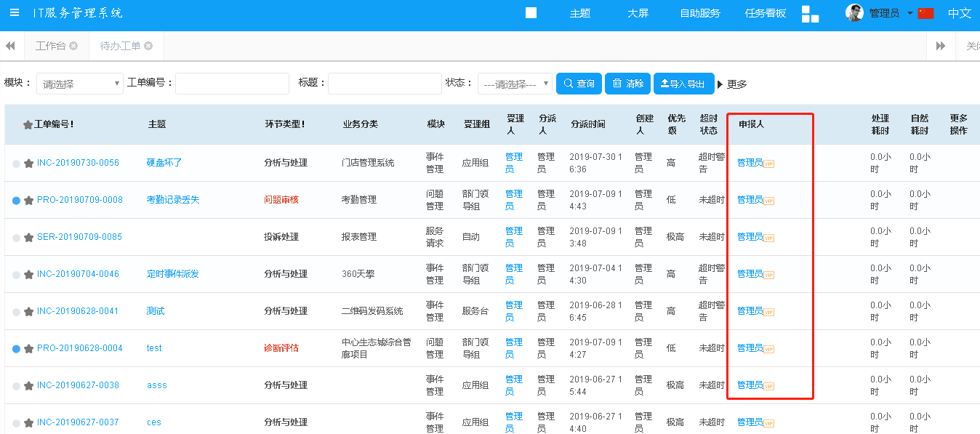Expand the 更多 filter options
The height and width of the screenshot is (434, 980).
click(732, 84)
